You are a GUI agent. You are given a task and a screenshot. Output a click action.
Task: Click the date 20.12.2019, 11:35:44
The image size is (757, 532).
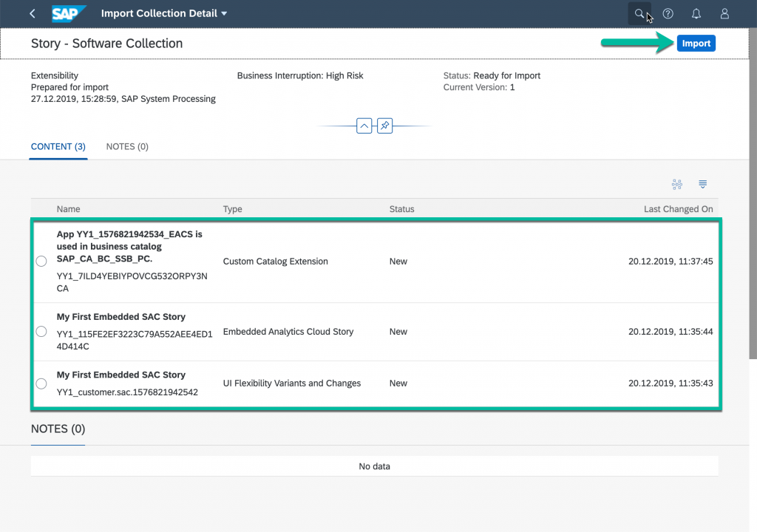(x=671, y=332)
